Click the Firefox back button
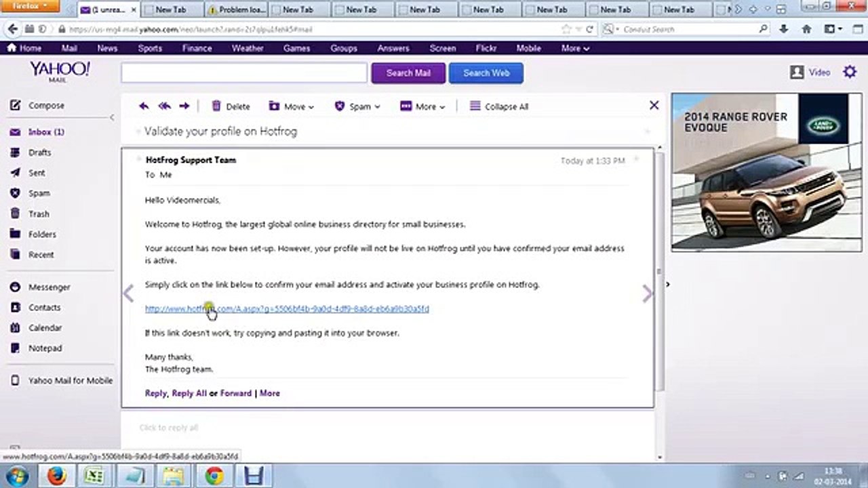 coord(12,29)
